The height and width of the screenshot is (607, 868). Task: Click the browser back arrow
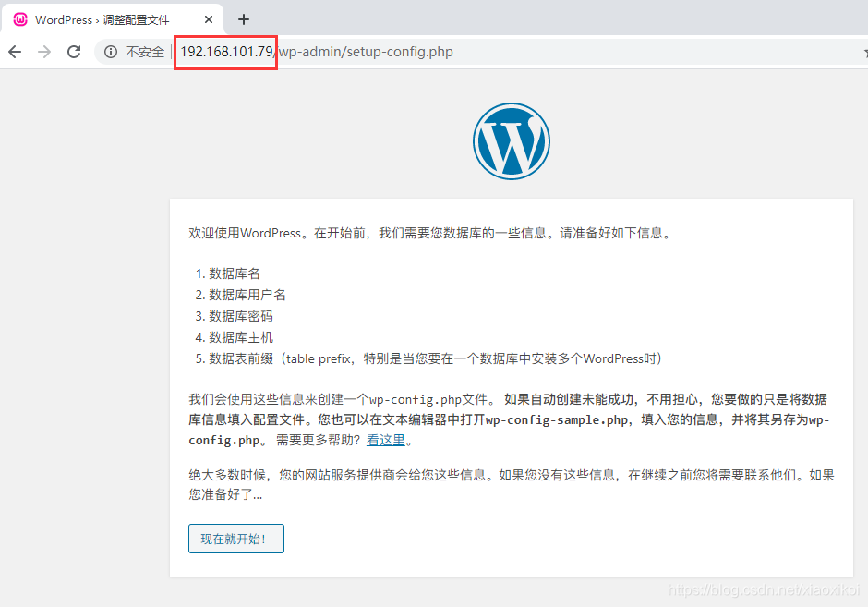tap(15, 52)
